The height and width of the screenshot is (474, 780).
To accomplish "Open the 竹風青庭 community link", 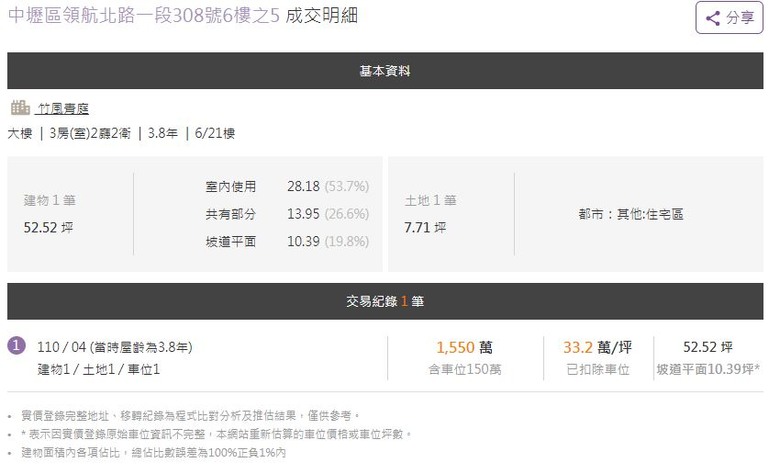I will (x=64, y=108).
